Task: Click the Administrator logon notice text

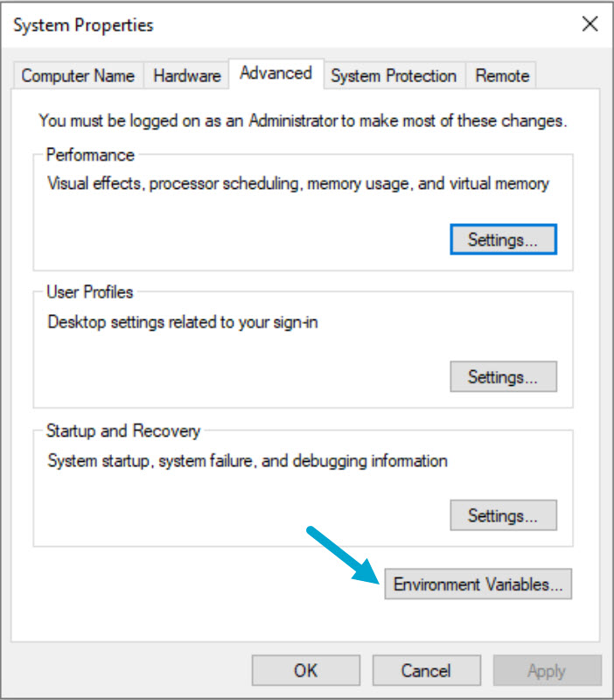Action: 303,122
